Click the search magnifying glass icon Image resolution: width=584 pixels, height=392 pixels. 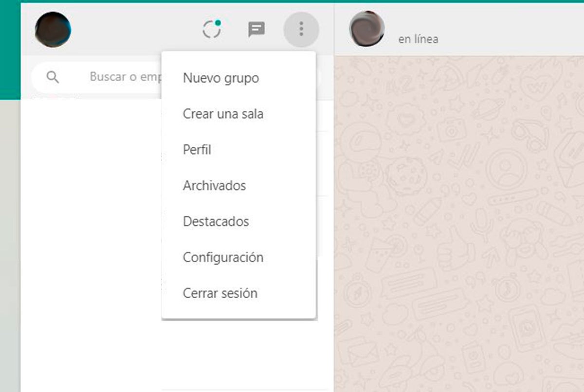point(53,77)
